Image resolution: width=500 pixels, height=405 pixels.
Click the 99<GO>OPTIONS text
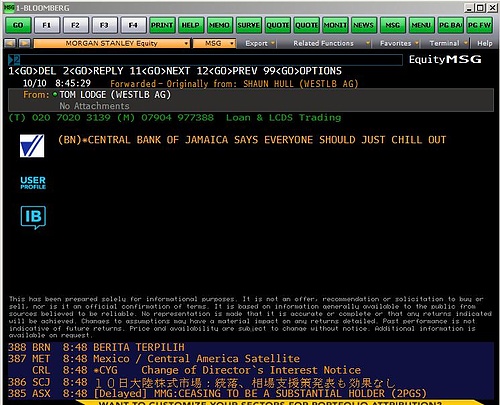[302, 71]
